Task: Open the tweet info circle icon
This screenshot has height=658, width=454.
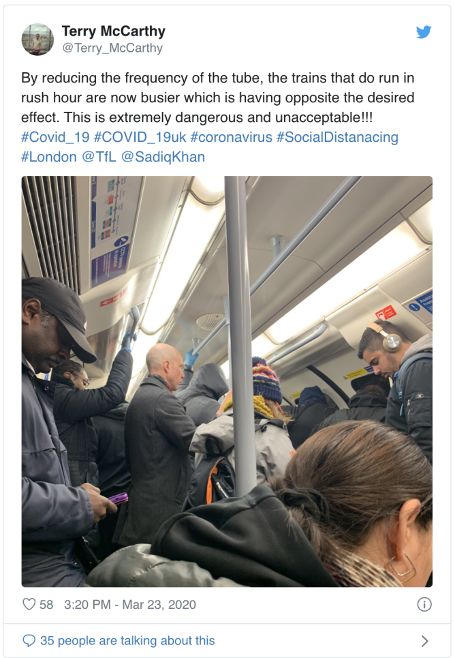Action: 424,604
